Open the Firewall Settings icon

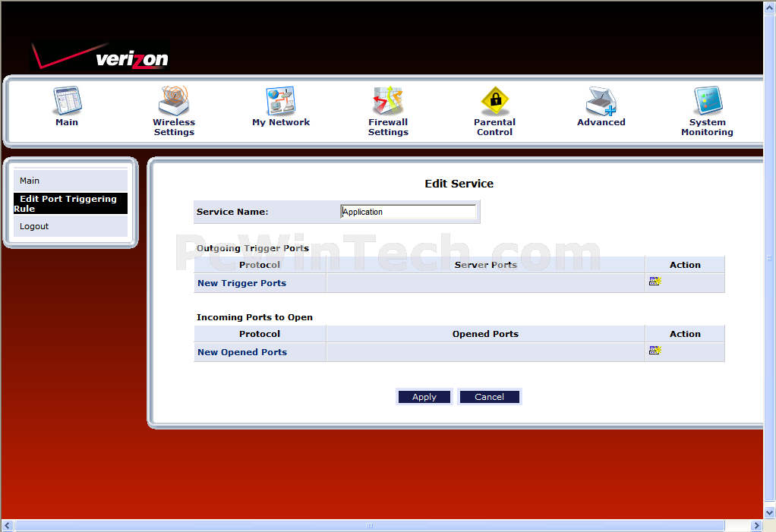388,101
